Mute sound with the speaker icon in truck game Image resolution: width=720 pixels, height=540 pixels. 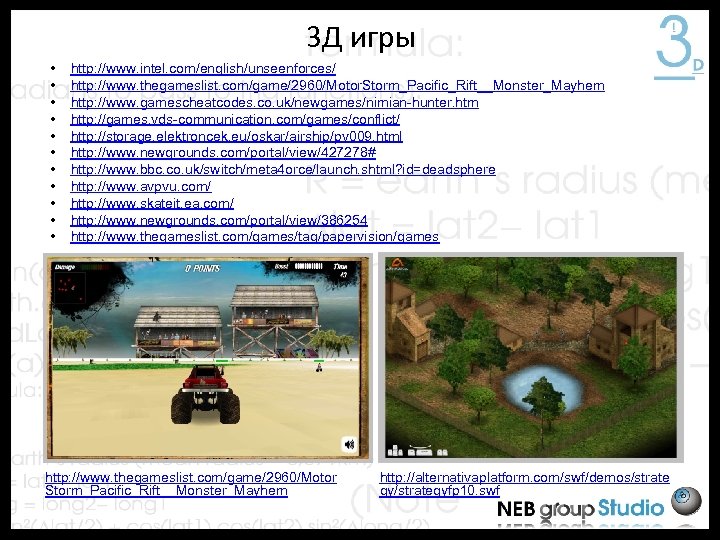click(x=349, y=444)
